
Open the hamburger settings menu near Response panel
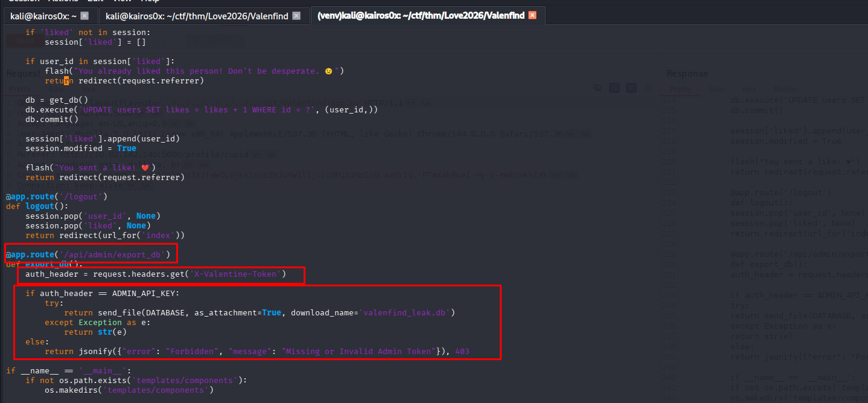point(648,88)
